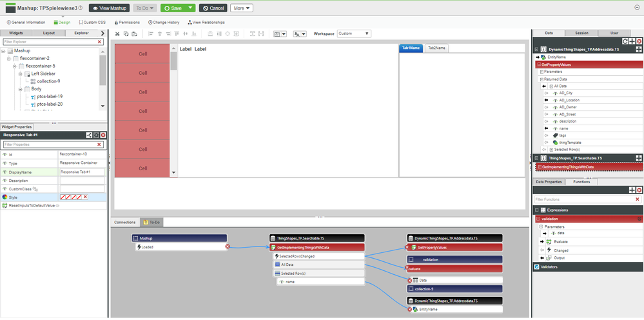Click red delete icon in Functions panel

pyautogui.click(x=639, y=190)
